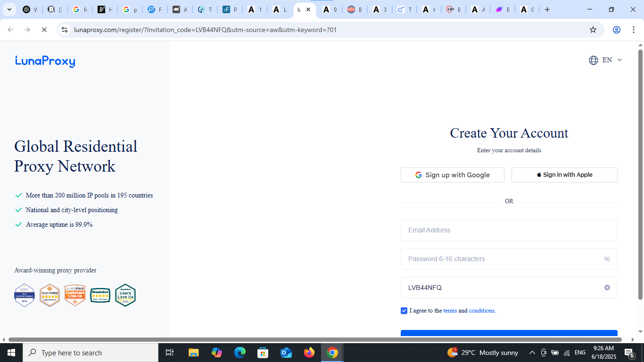Switch to the tab labeled 'A 1'
Image resolution: width=644 pixels, height=362 pixels.
(255, 9)
